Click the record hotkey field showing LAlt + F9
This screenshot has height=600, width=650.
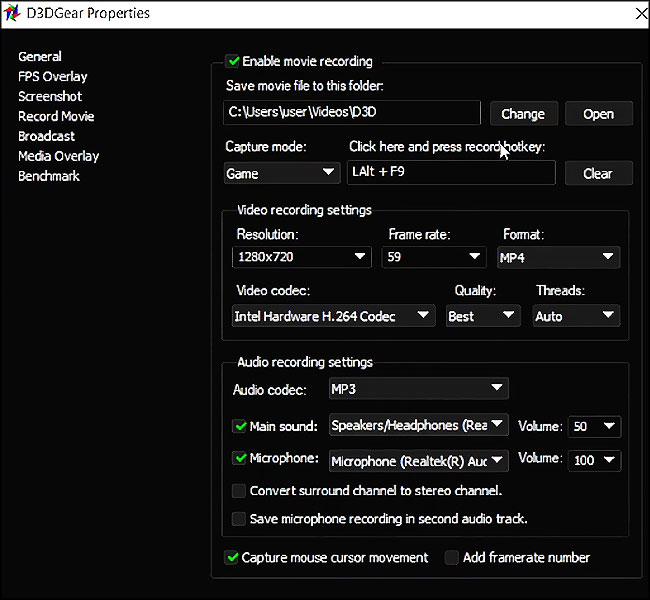pyautogui.click(x=451, y=172)
